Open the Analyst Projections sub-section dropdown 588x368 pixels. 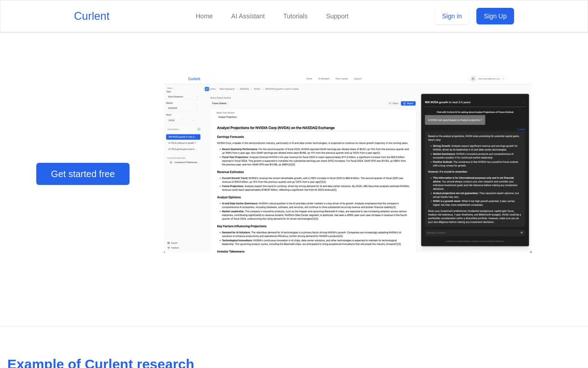(x=228, y=117)
